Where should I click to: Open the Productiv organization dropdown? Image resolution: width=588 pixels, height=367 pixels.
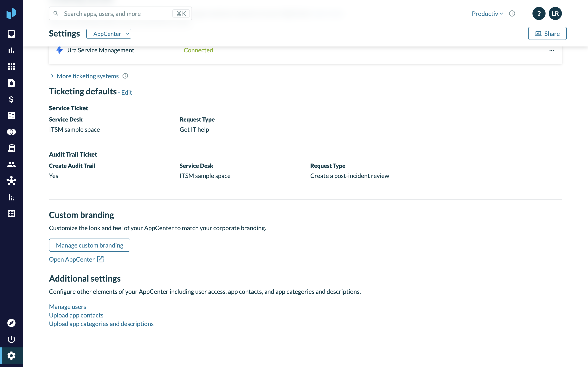(487, 14)
